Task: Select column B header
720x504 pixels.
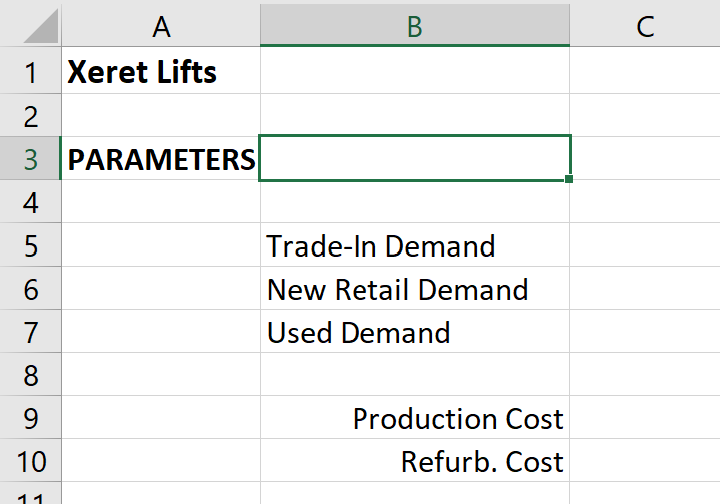Action: (x=415, y=27)
